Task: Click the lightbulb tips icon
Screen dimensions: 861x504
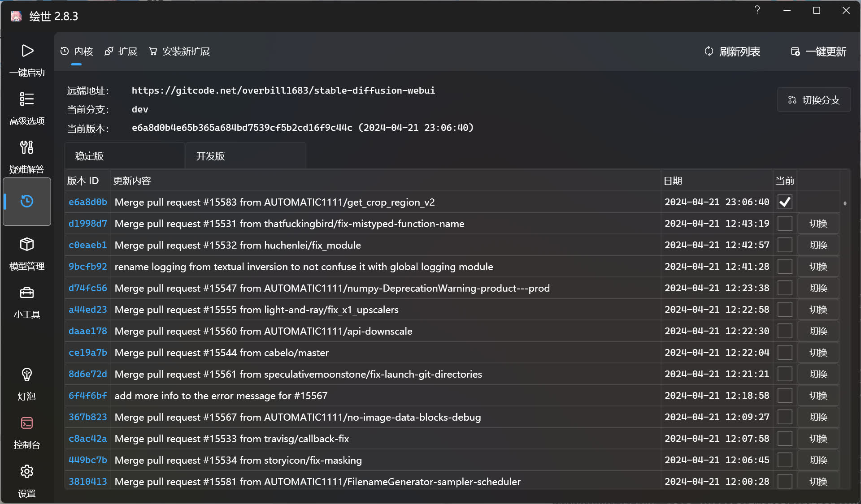Action: point(27,375)
